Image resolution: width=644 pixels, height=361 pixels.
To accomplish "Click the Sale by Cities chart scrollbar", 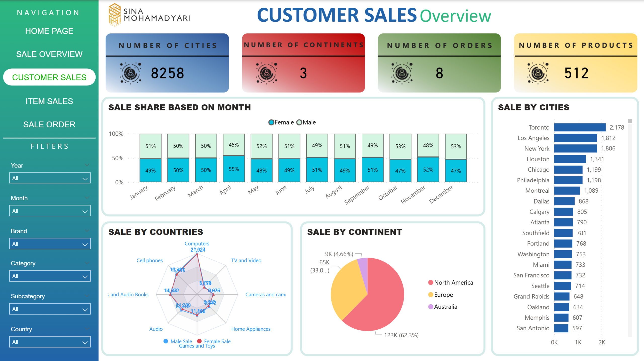I will [630, 122].
